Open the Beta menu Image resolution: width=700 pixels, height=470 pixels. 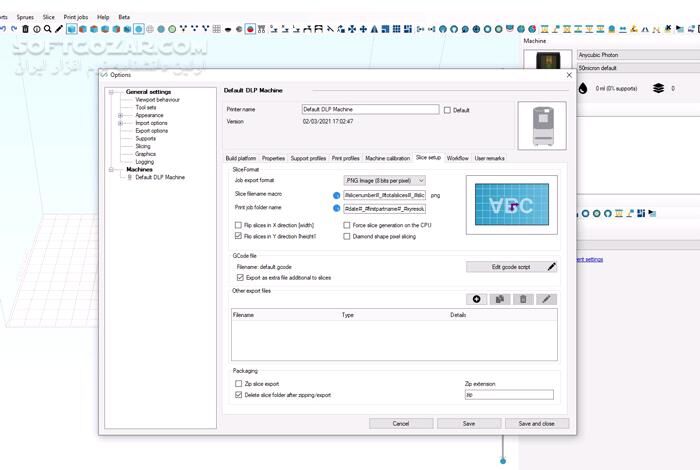(124, 17)
